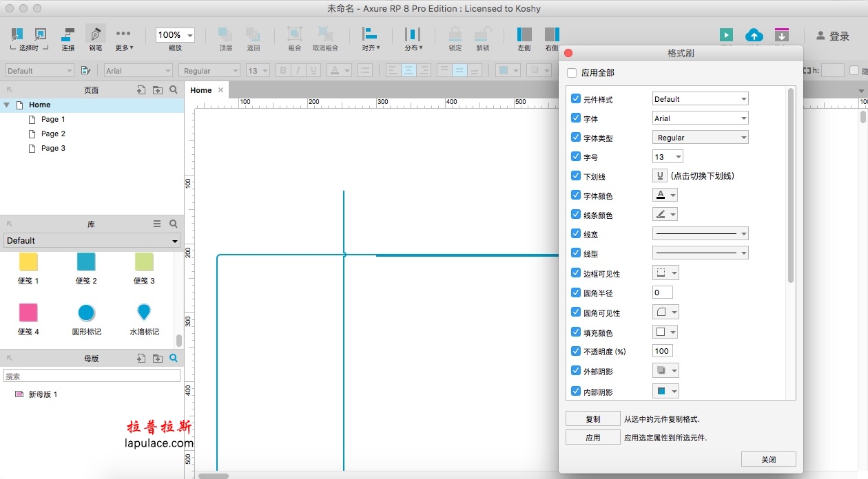Click the Group (组合) toolbar icon
868x479 pixels.
294,34
